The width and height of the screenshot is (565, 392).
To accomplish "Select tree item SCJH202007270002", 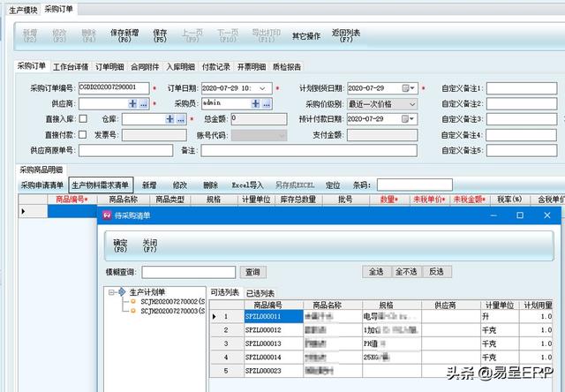I will point(172,302).
